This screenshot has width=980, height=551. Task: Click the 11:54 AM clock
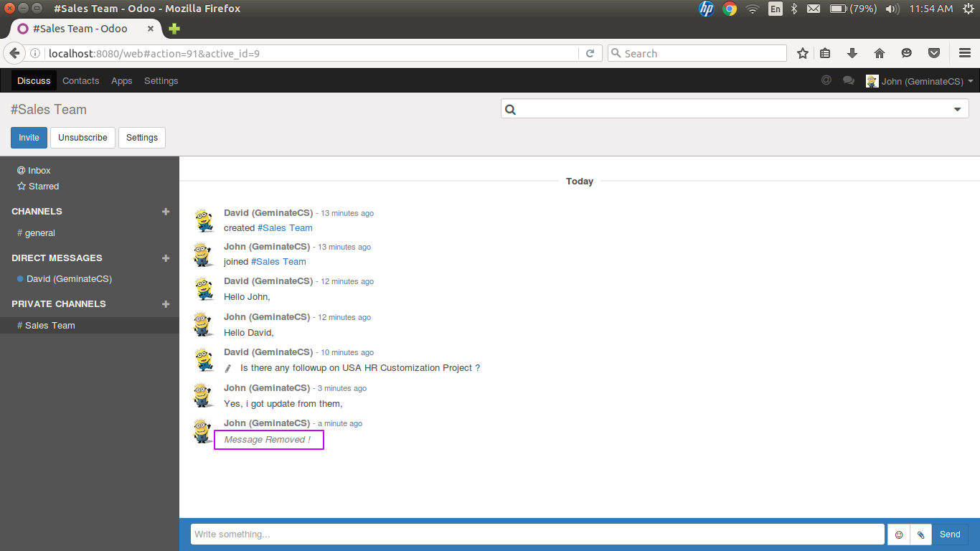pos(930,9)
